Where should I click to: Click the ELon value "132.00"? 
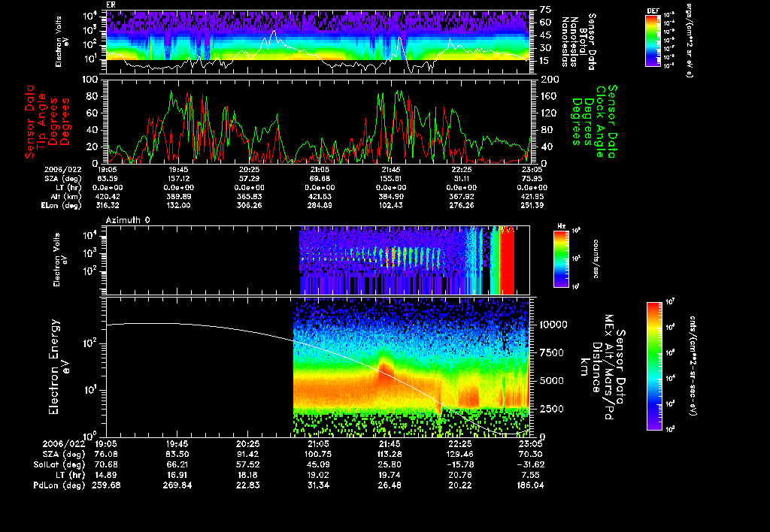[179, 205]
